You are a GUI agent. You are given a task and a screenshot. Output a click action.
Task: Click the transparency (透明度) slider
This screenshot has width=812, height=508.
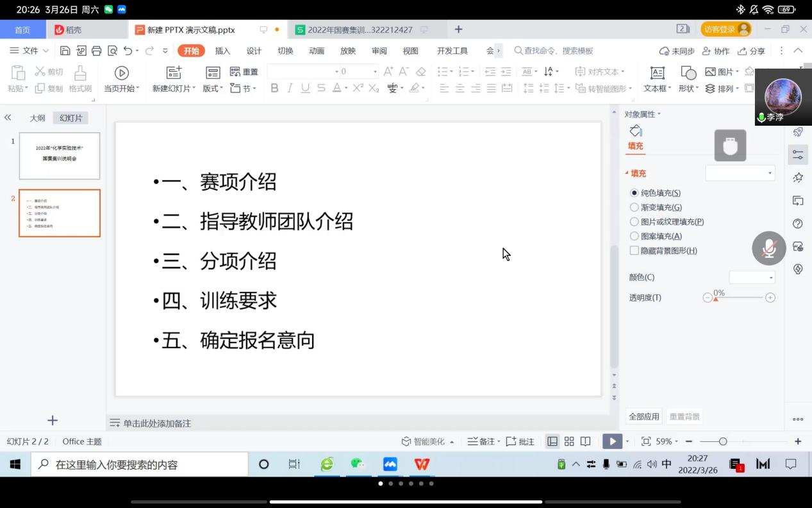click(738, 298)
